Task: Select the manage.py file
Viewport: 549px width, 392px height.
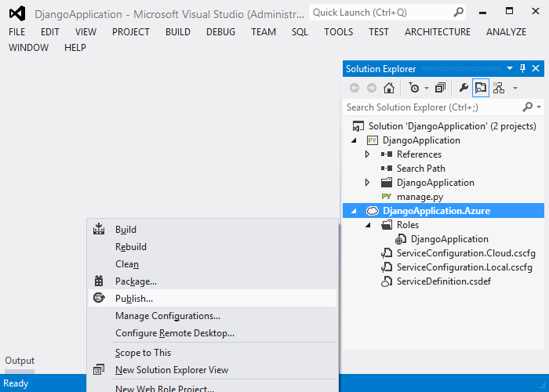Action: tap(420, 197)
